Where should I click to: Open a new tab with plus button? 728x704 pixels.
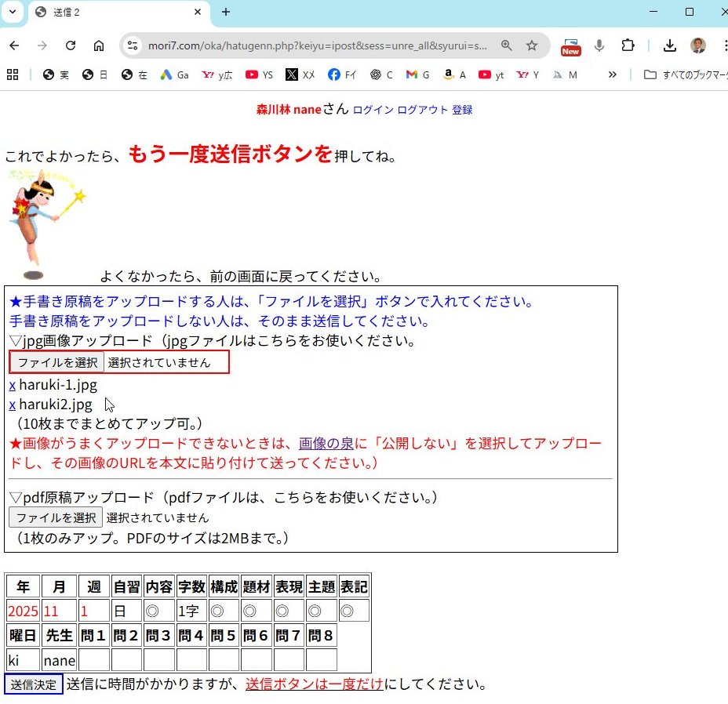click(226, 12)
